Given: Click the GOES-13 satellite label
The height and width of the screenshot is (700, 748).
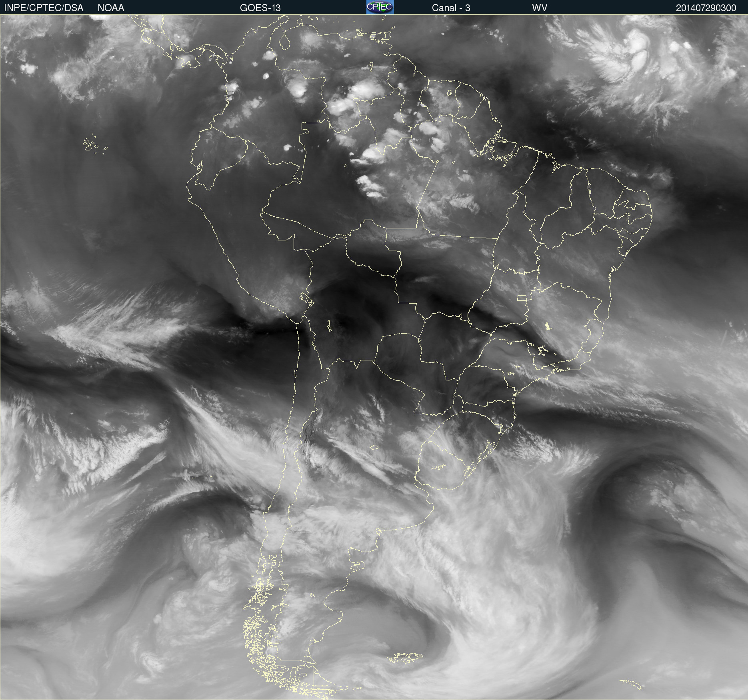Looking at the screenshot, I should point(260,8).
